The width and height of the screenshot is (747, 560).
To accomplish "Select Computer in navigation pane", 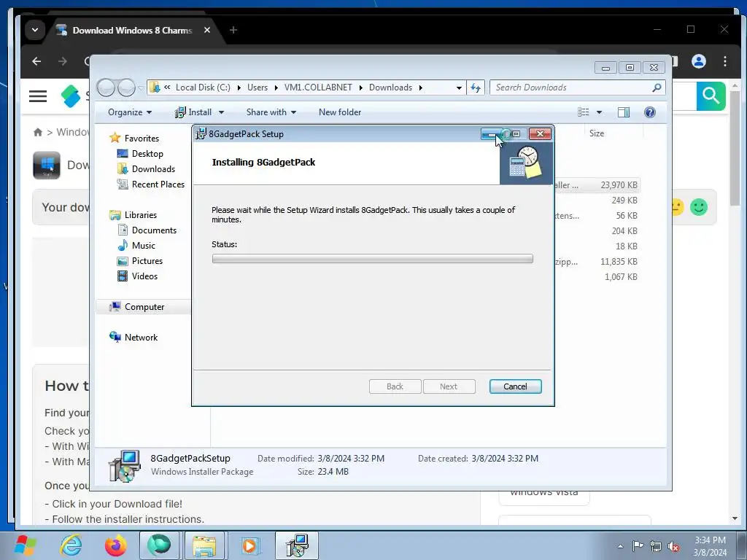I will (x=144, y=307).
